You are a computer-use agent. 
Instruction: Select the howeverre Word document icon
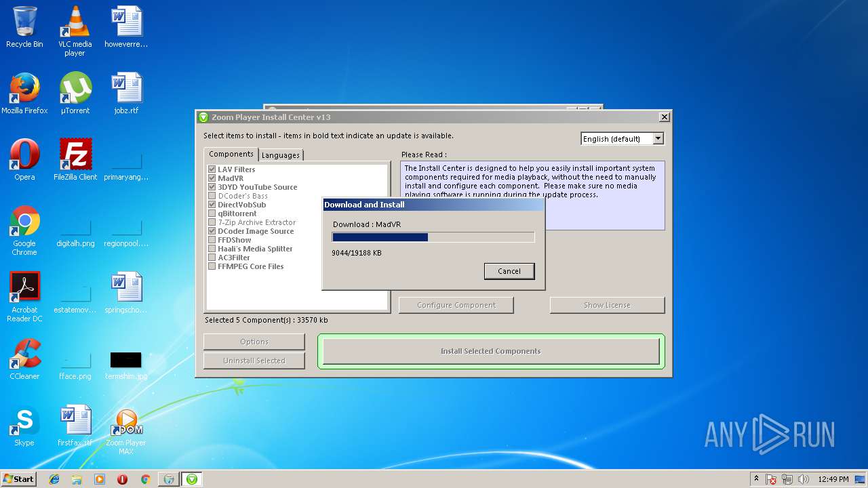[x=126, y=27]
